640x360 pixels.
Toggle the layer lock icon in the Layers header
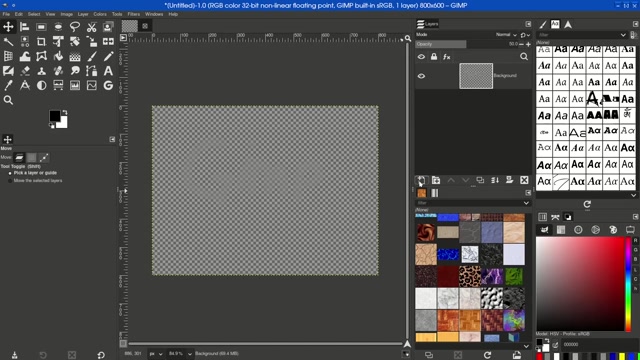tap(433, 57)
